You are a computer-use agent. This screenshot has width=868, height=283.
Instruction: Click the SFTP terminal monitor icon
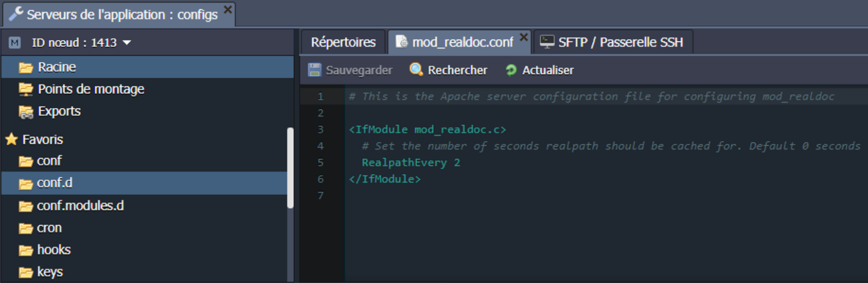click(547, 42)
